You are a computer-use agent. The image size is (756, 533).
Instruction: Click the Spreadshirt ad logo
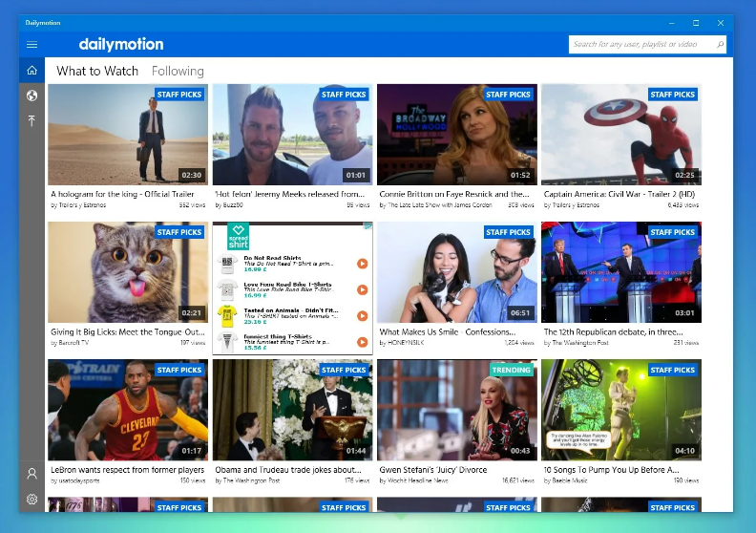tap(239, 236)
